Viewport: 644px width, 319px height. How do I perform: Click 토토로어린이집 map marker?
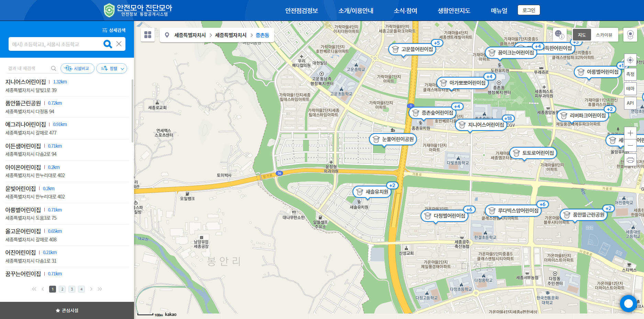pos(533,153)
